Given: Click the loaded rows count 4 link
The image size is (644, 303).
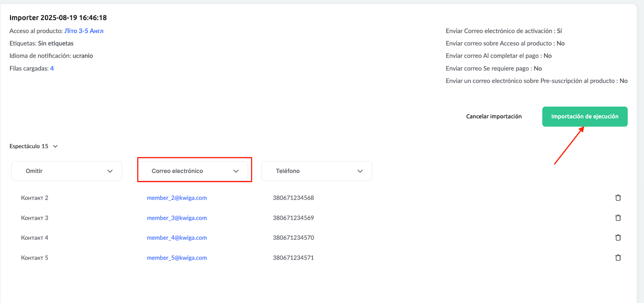Looking at the screenshot, I should [x=52, y=69].
